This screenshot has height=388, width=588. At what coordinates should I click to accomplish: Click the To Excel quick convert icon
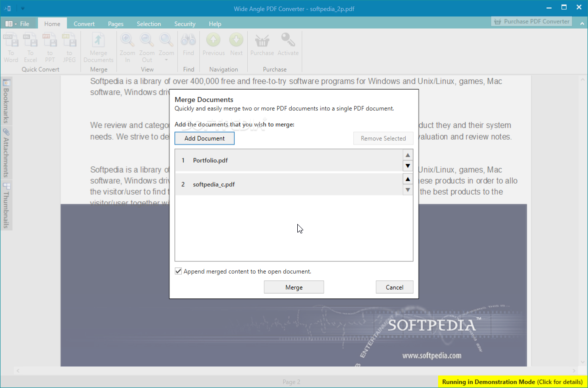[30, 47]
